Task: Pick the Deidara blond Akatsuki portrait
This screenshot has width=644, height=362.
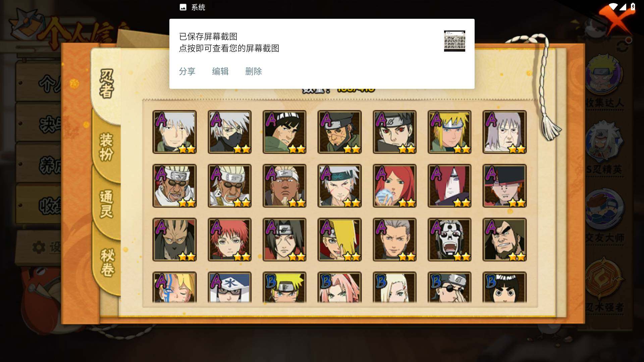Action: 339,240
